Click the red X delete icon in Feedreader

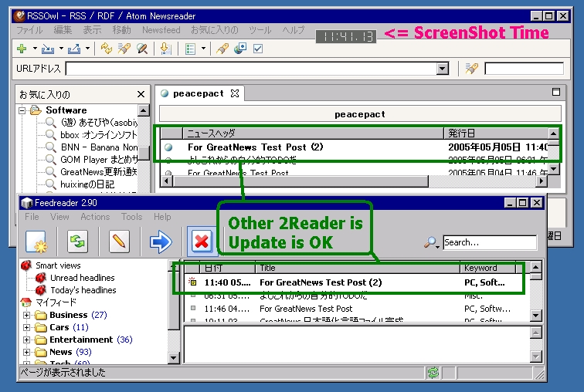coord(202,242)
